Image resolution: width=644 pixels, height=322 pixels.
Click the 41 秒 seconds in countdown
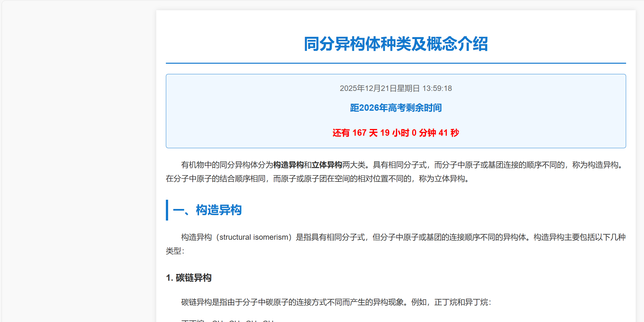pyautogui.click(x=449, y=133)
